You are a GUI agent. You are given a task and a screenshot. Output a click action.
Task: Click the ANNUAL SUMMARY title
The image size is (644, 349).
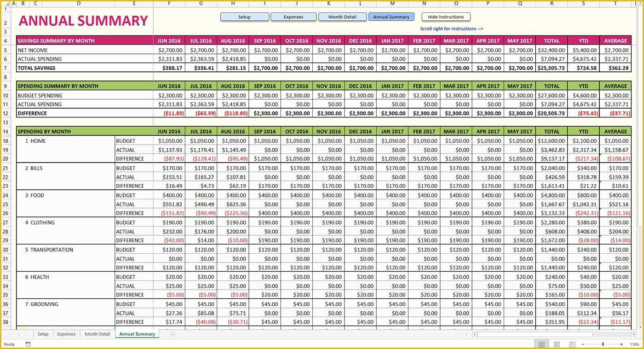pos(83,21)
